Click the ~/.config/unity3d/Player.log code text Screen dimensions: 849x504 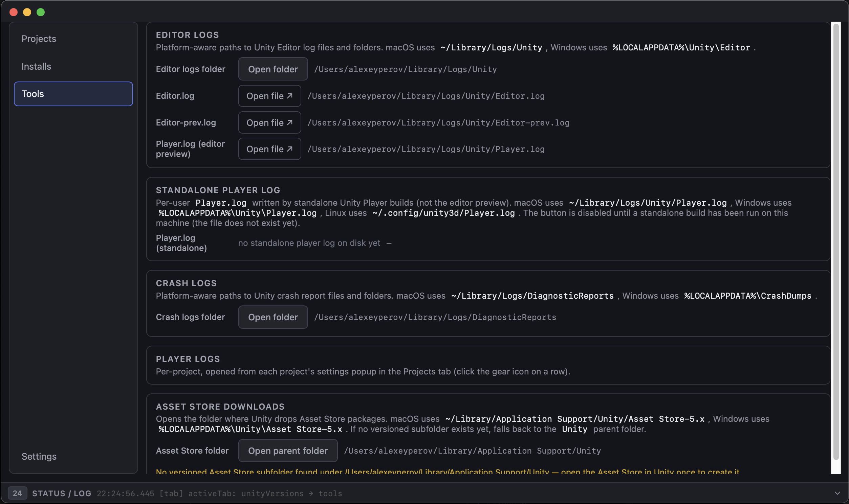[x=443, y=213]
